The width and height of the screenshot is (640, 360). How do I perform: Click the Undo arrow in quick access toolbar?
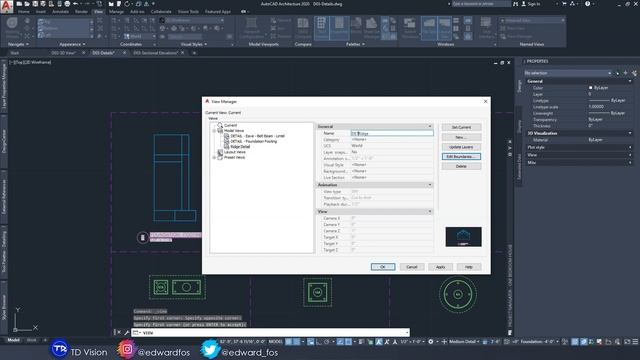pyautogui.click(x=76, y=4)
